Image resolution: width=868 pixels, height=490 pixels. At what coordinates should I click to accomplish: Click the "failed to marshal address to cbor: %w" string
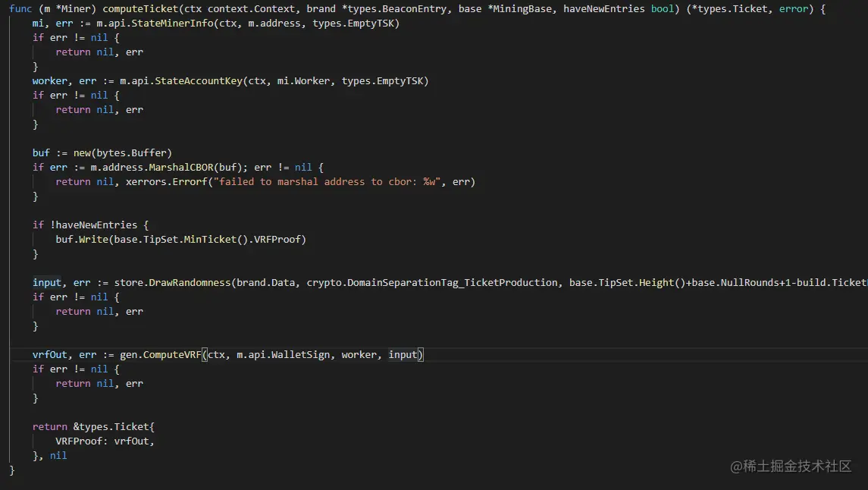[327, 181]
